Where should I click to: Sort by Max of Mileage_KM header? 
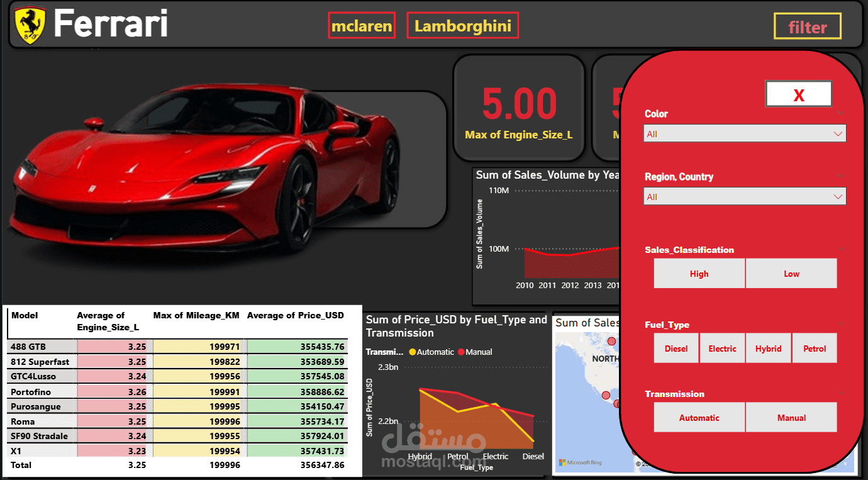coord(196,315)
